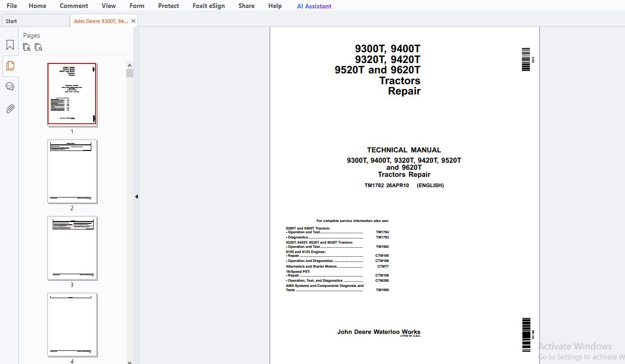
Task: Switch to the John Deere 9300T document tab
Action: pyautogui.click(x=101, y=21)
